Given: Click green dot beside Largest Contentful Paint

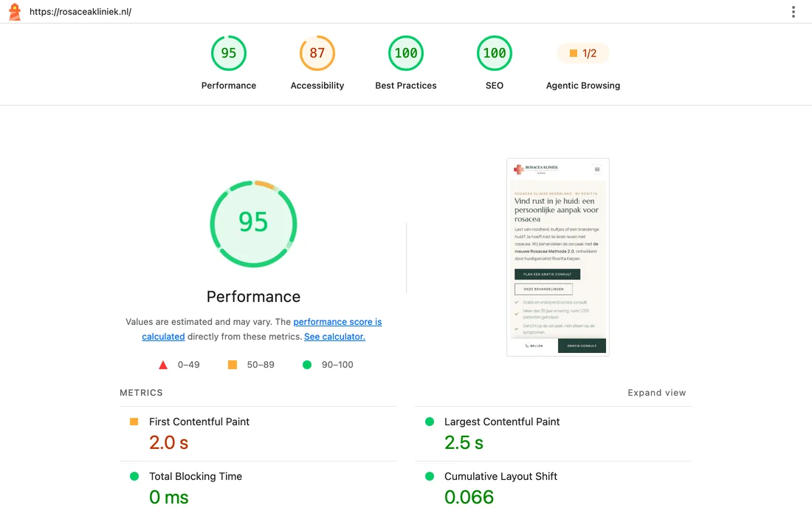Looking at the screenshot, I should [x=430, y=422].
